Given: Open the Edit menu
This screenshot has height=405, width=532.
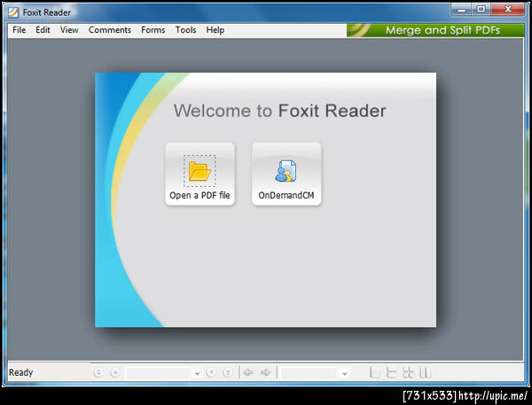Looking at the screenshot, I should pos(43,30).
